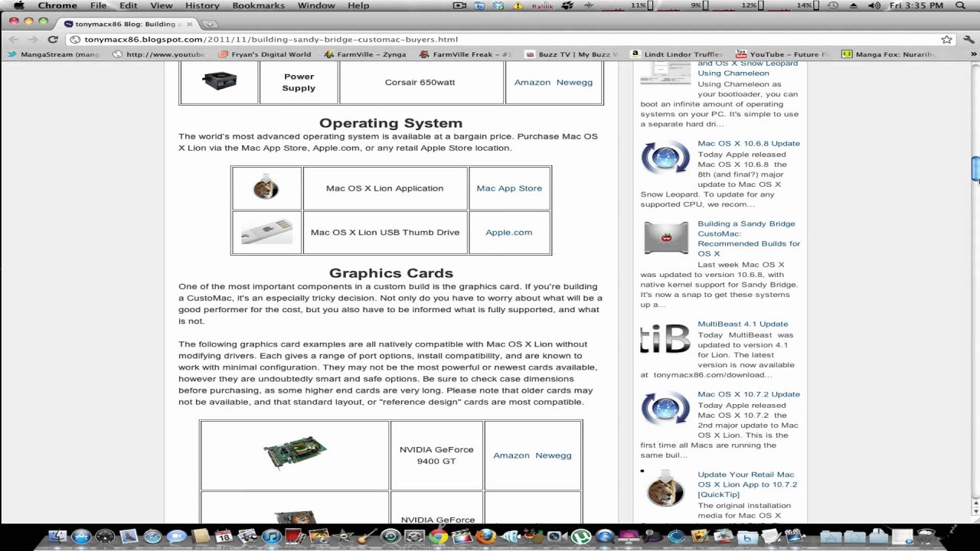
Task: Click the page's vertical scrollbar thumb
Action: (975, 169)
